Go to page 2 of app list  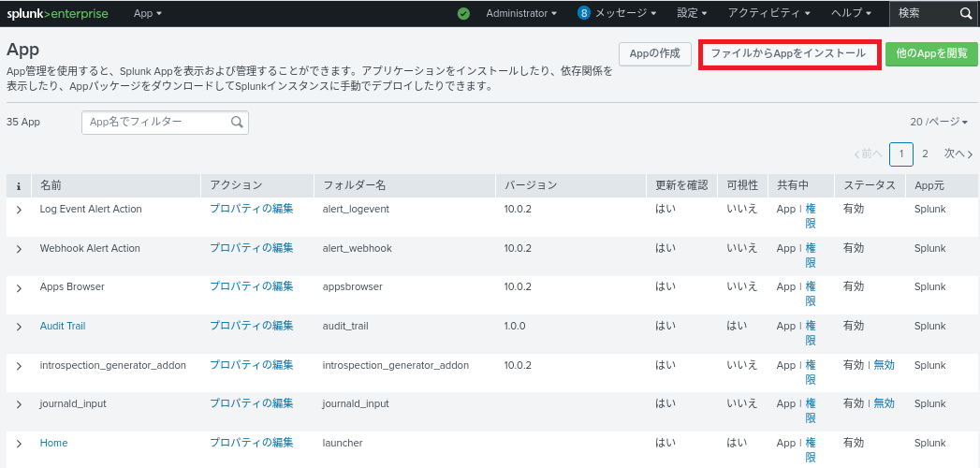(x=925, y=154)
